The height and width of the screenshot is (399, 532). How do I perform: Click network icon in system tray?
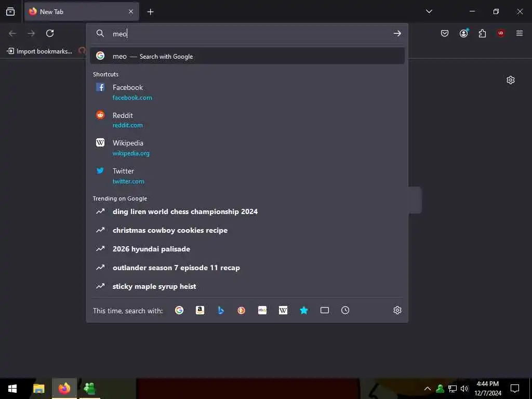coord(453,389)
